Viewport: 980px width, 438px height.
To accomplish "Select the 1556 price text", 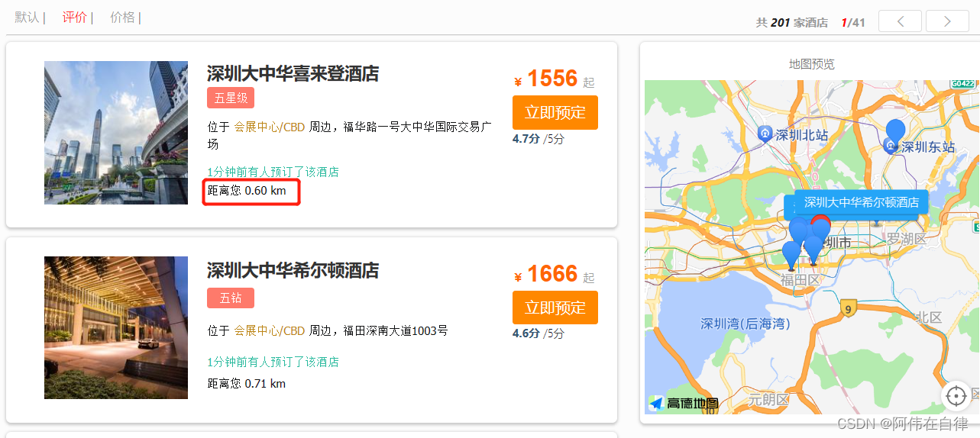I will pyautogui.click(x=552, y=79).
